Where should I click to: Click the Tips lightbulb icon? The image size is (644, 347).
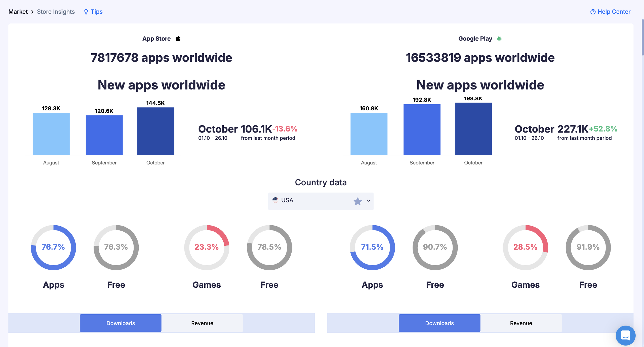[86, 12]
